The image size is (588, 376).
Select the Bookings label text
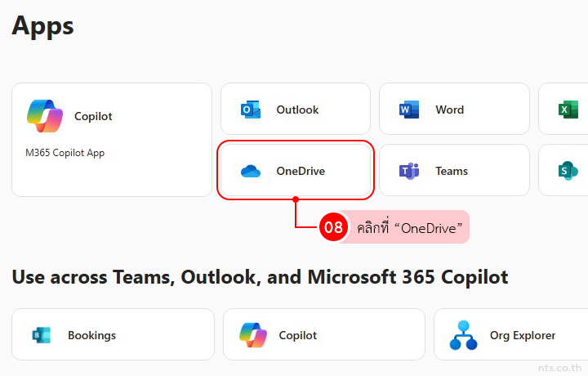coord(91,335)
